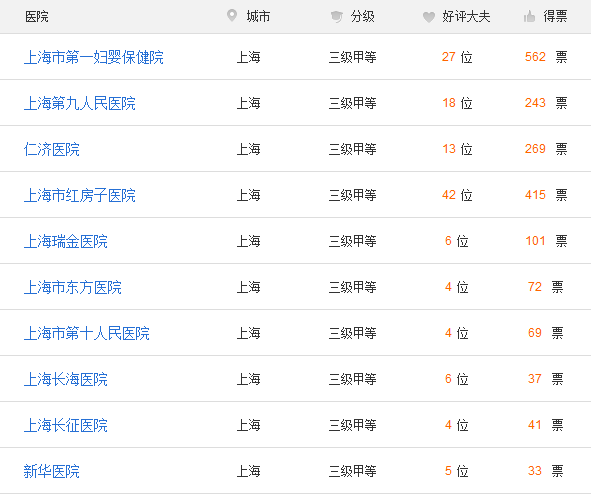The image size is (594, 497).
Task: Select the 得票 column header text
Action: click(555, 16)
